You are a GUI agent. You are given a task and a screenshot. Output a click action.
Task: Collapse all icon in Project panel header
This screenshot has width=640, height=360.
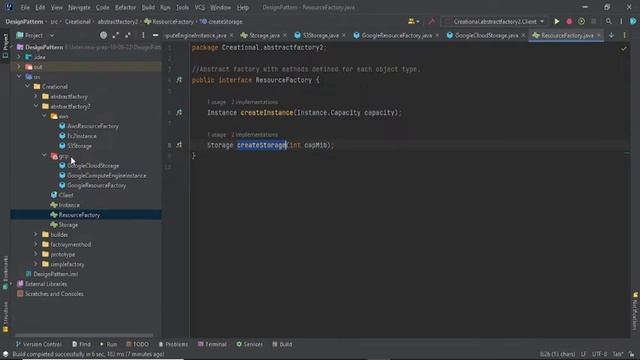click(x=128, y=36)
